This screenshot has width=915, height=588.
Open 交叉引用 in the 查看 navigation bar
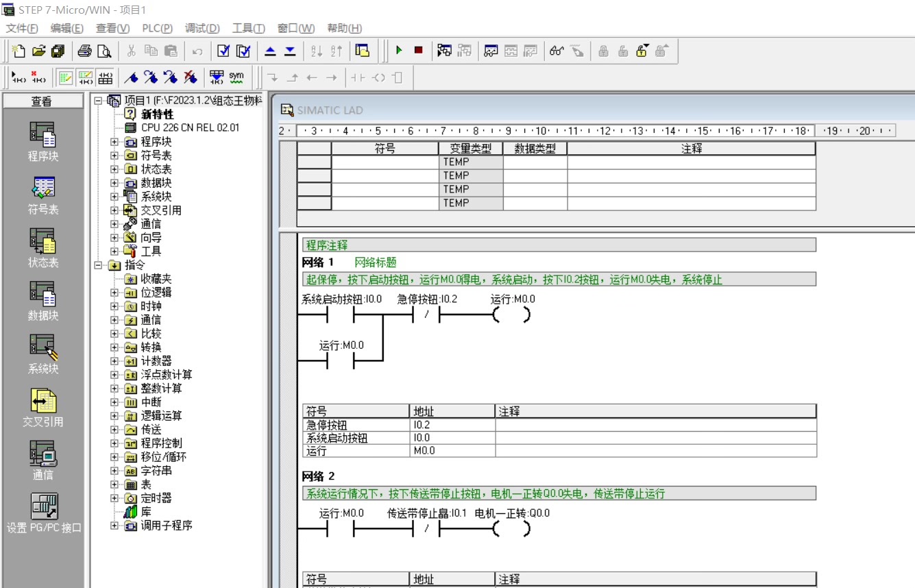[x=42, y=407]
